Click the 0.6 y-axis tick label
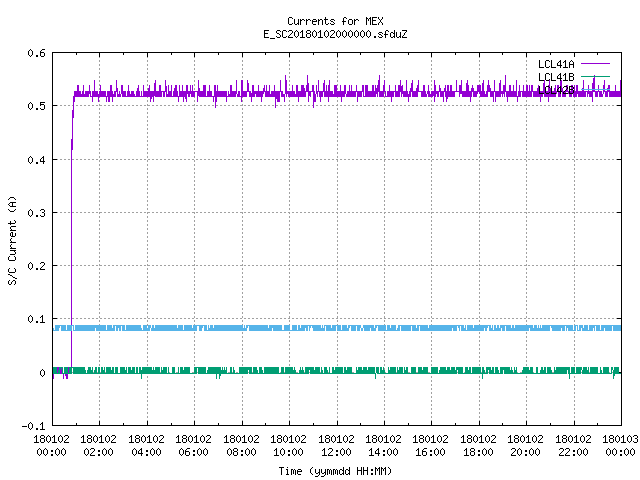Image resolution: width=640 pixels, height=480 pixels. (37, 53)
